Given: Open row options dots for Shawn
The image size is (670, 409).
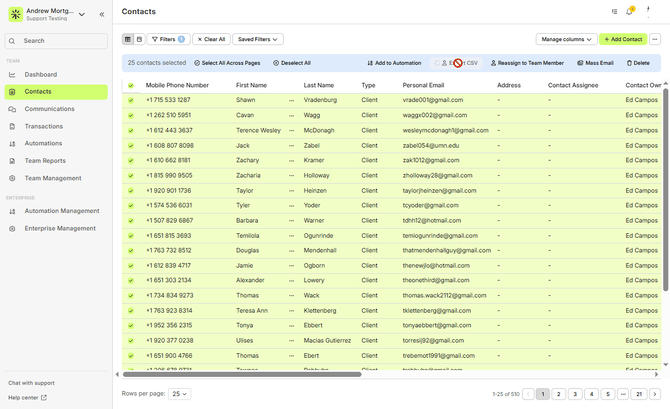Looking at the screenshot, I should point(292,100).
